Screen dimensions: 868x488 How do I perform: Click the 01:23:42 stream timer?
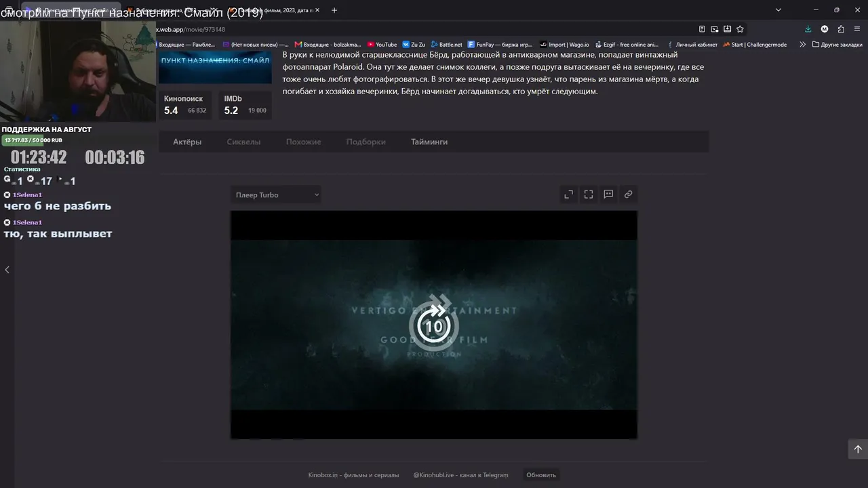tap(39, 158)
